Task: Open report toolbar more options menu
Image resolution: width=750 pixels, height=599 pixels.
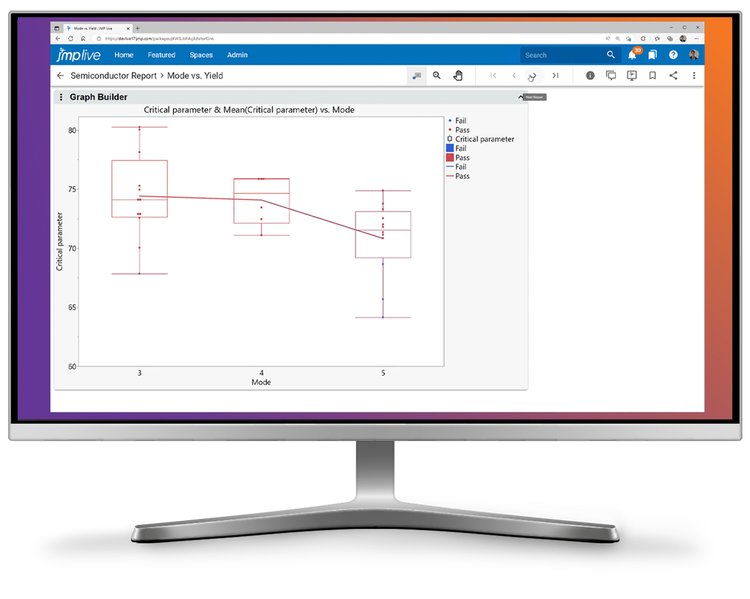Action: pos(694,76)
